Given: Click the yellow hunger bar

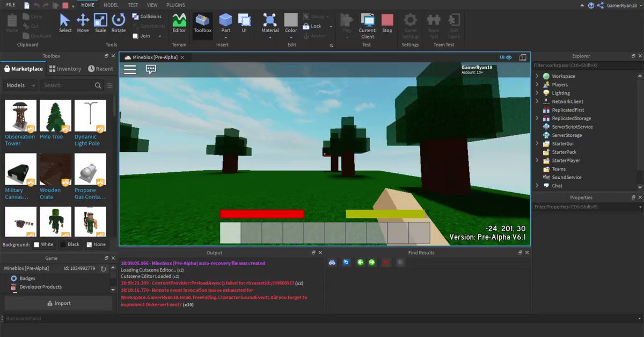Looking at the screenshot, I should pos(385,214).
